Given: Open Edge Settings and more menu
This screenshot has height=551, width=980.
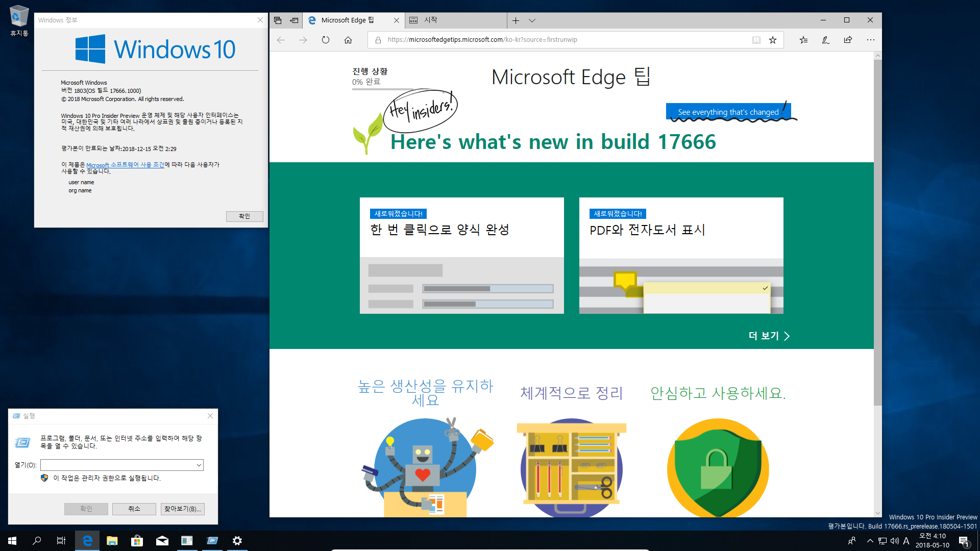Looking at the screenshot, I should point(871,40).
